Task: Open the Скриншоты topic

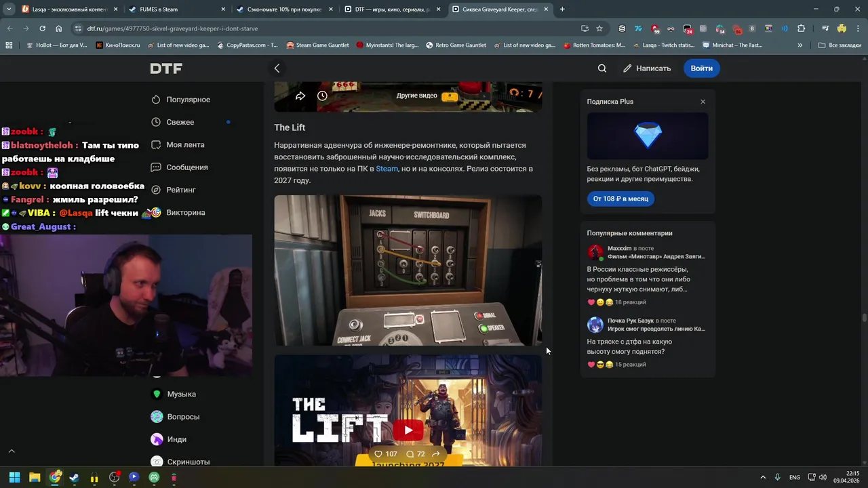Action: (180, 462)
